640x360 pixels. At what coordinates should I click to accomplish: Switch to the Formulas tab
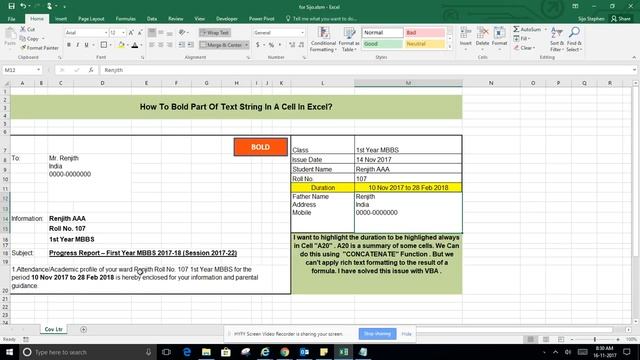[x=125, y=19]
